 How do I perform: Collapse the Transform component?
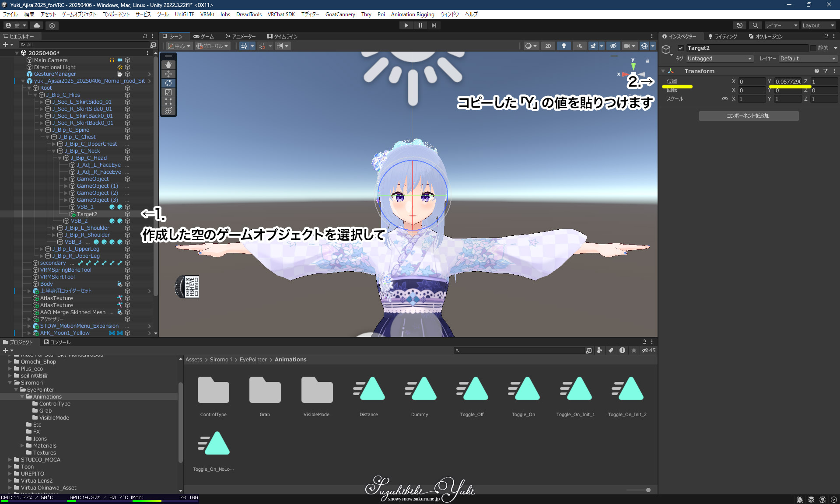coord(663,71)
